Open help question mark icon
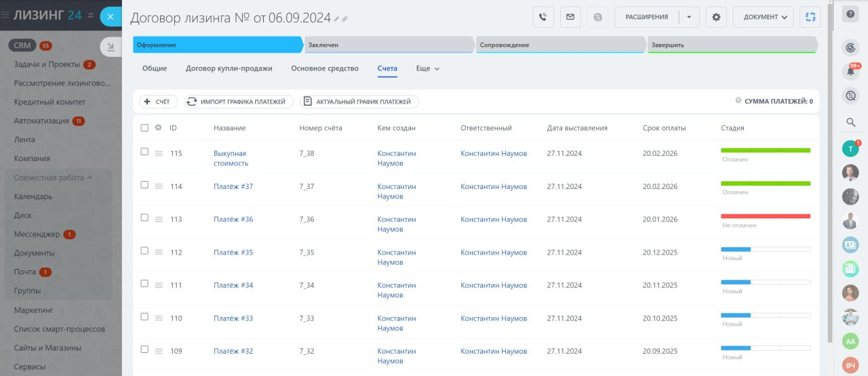The image size is (868, 376). pos(850,15)
